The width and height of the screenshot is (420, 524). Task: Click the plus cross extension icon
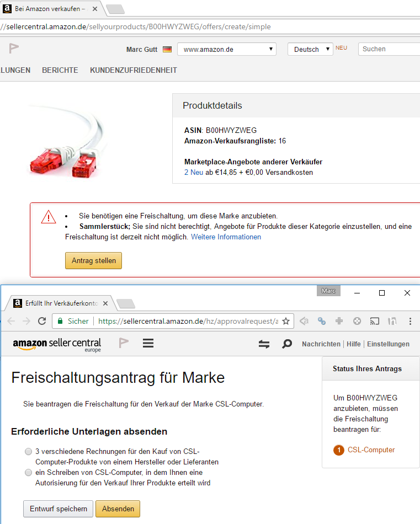coord(339,321)
